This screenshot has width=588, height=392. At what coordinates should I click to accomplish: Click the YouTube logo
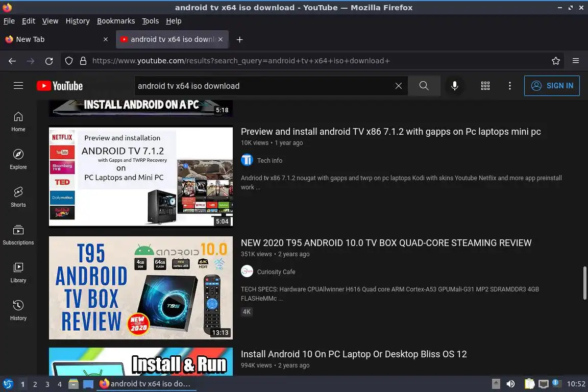pyautogui.click(x=60, y=86)
